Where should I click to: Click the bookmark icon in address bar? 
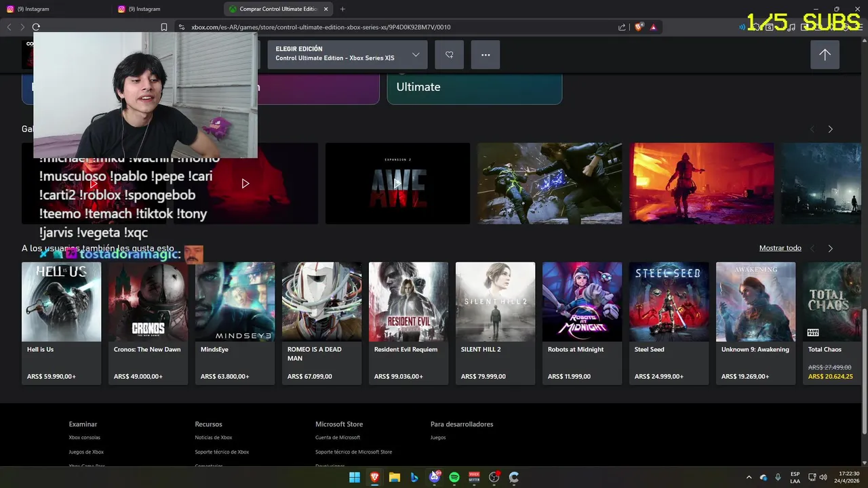[164, 27]
